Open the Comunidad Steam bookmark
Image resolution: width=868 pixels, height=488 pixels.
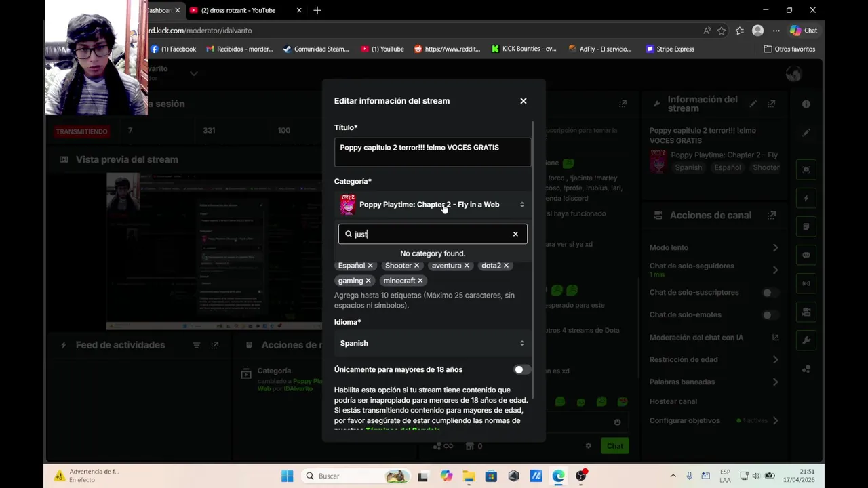point(316,49)
